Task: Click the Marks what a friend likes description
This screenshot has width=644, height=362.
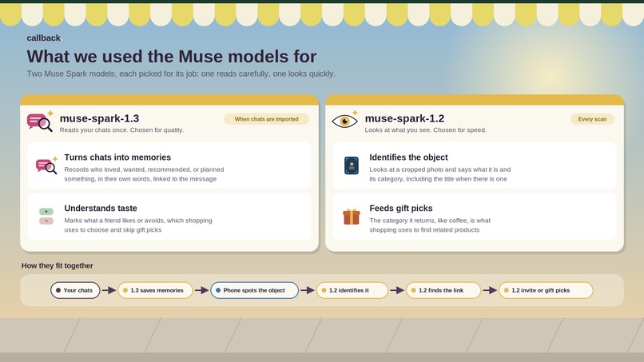Action: tap(138, 225)
